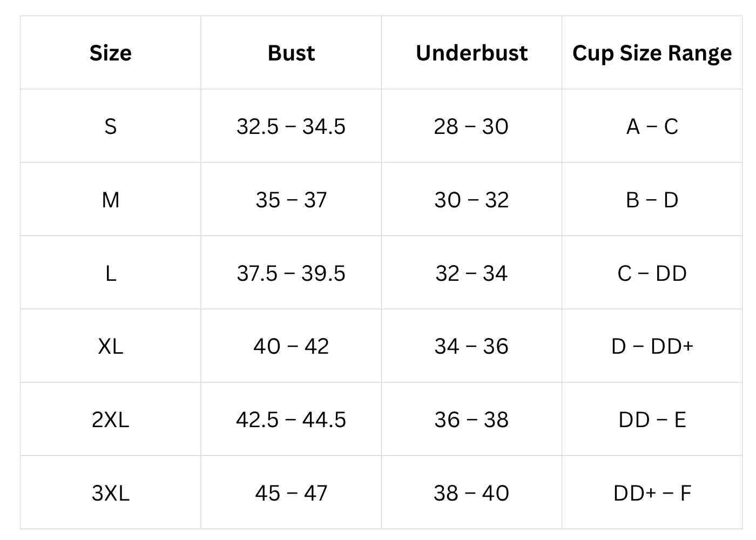This screenshot has width=756, height=540.
Task: Click underbust value 30 – 32
Action: [471, 200]
